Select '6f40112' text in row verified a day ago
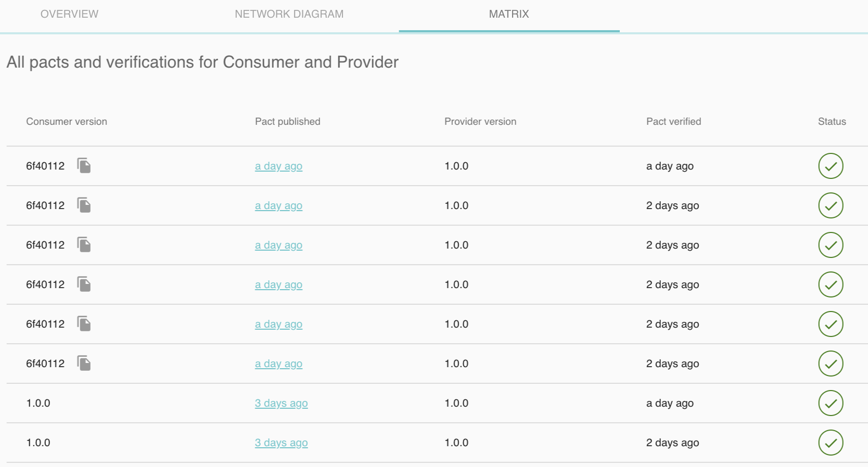Screen dimensions: 868x467 45,166
